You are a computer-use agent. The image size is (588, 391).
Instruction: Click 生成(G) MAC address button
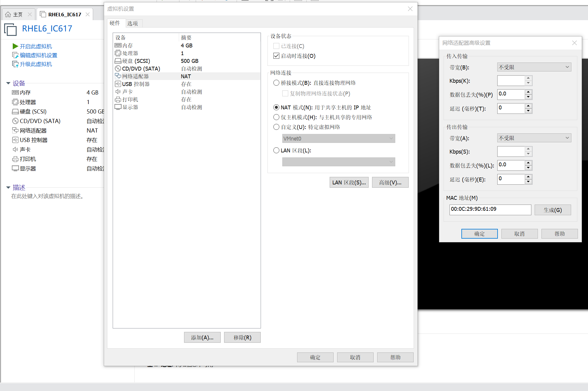[x=553, y=210]
